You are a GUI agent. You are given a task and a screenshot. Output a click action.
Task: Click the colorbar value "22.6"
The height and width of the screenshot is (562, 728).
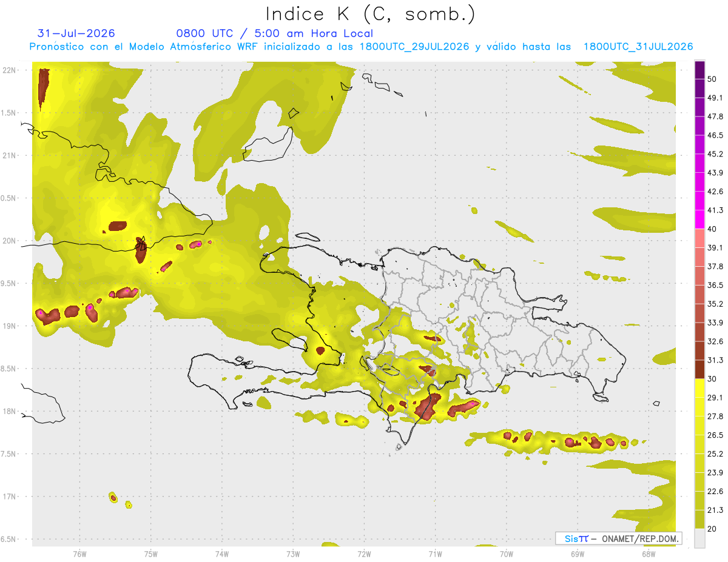715,492
